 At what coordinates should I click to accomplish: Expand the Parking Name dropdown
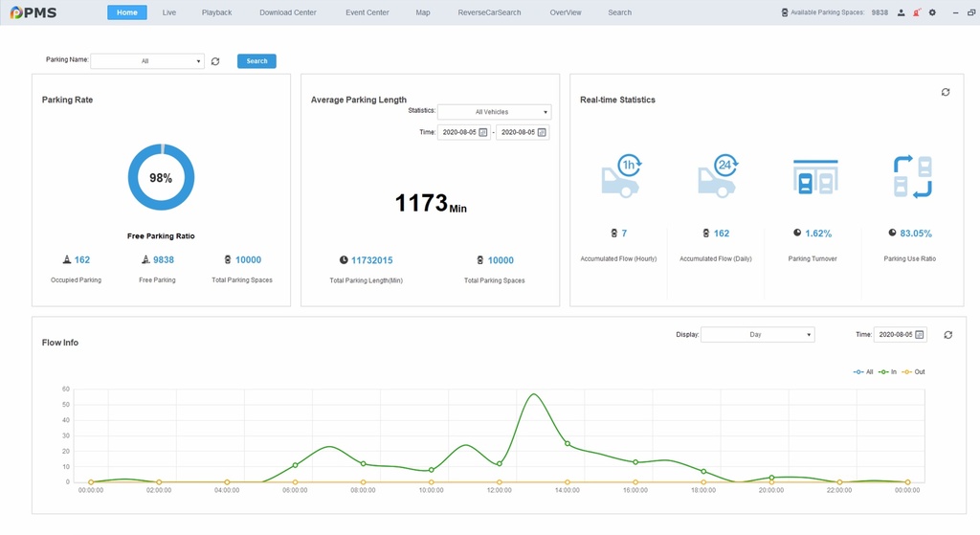click(147, 61)
